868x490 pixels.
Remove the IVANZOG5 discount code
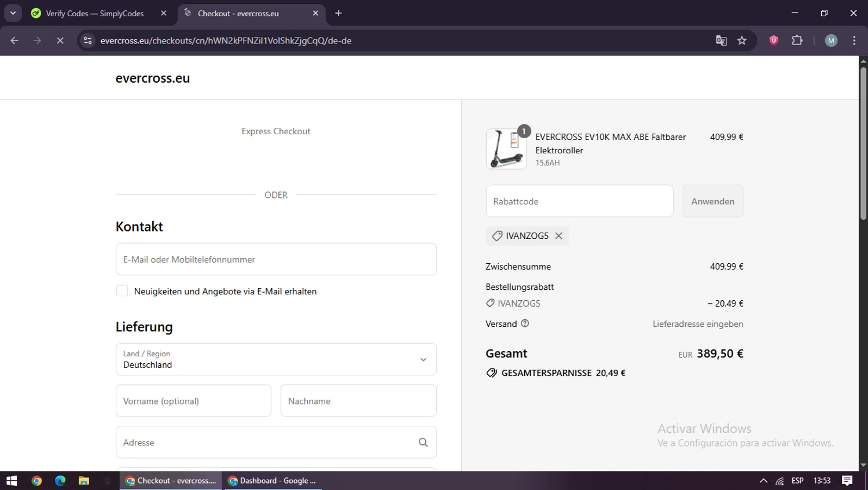coord(558,236)
